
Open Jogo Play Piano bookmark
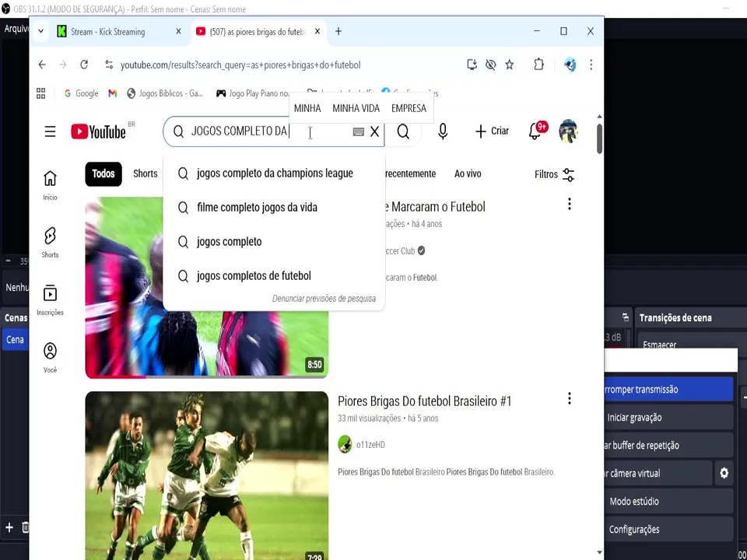252,93
